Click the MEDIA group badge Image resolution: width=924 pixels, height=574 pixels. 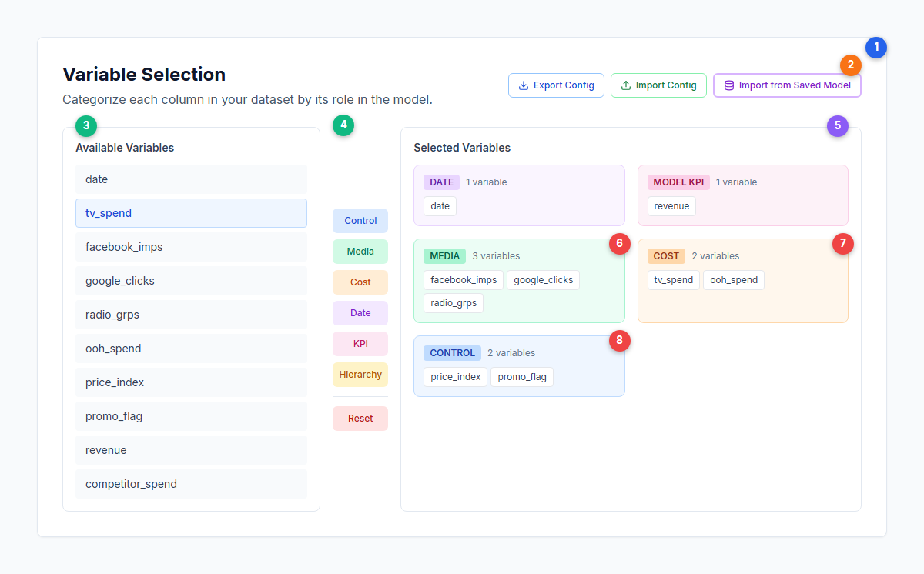click(x=444, y=256)
